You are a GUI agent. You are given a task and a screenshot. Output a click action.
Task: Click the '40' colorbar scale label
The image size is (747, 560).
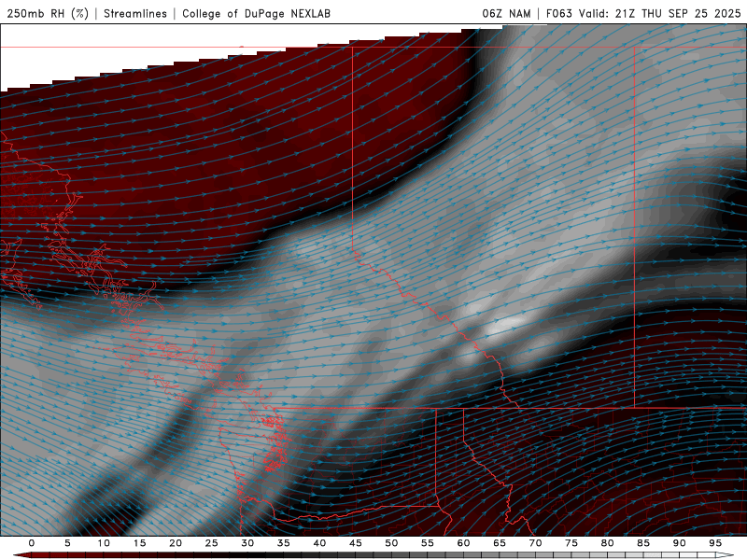pos(319,543)
